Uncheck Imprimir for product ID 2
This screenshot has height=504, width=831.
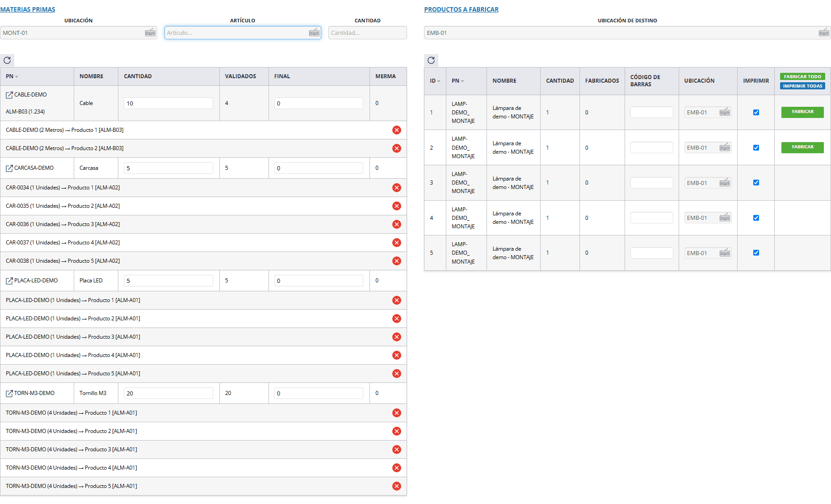[756, 148]
